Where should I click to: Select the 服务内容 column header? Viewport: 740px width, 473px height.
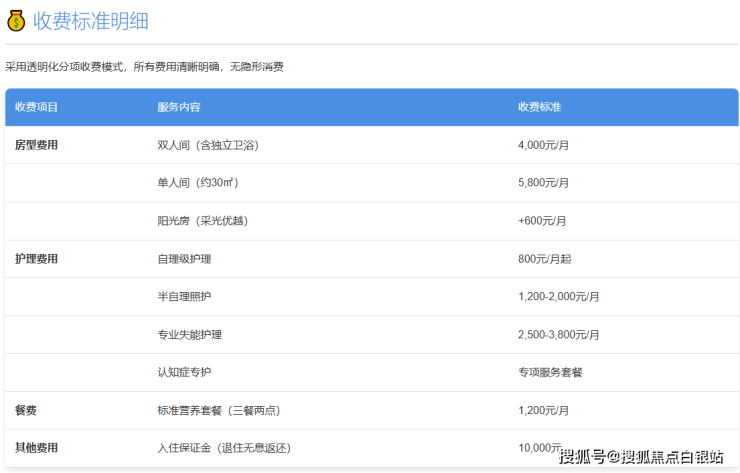179,107
